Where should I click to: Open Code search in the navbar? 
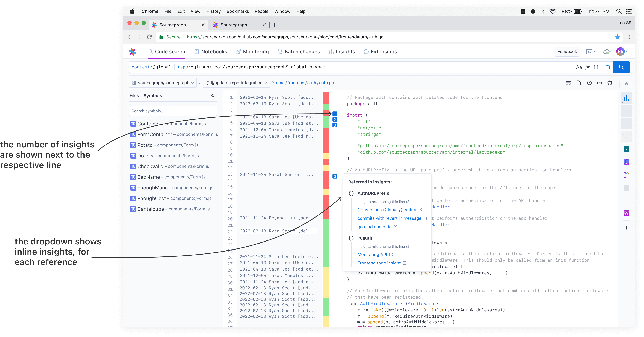(x=167, y=52)
